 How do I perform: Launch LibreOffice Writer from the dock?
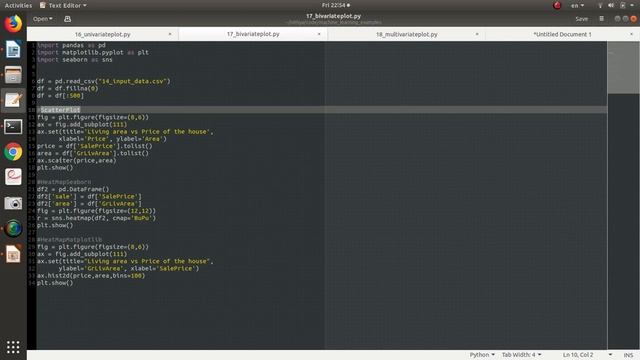pyautogui.click(x=13, y=49)
